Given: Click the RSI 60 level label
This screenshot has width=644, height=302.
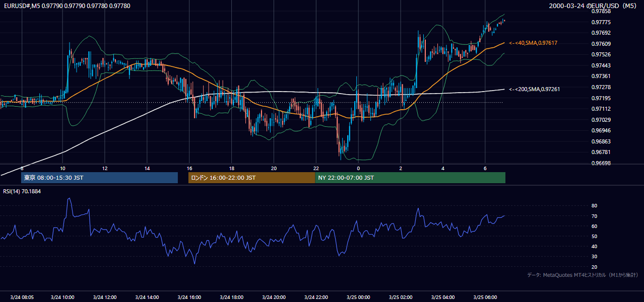Looking at the screenshot, I should pos(594,226).
